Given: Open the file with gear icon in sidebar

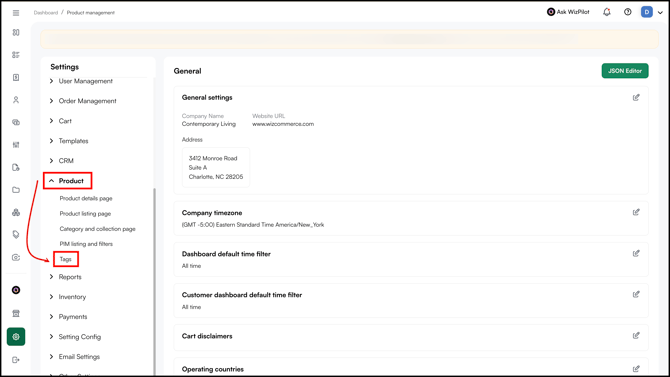Looking at the screenshot, I should [x=16, y=167].
